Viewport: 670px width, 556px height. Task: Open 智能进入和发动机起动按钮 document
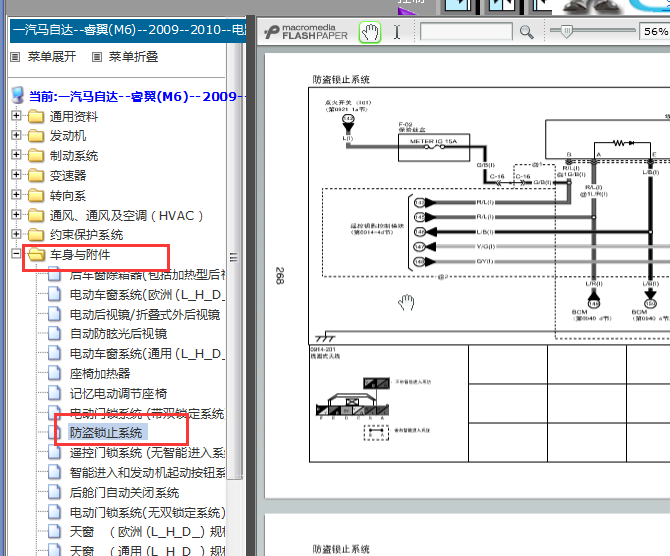coord(147,473)
